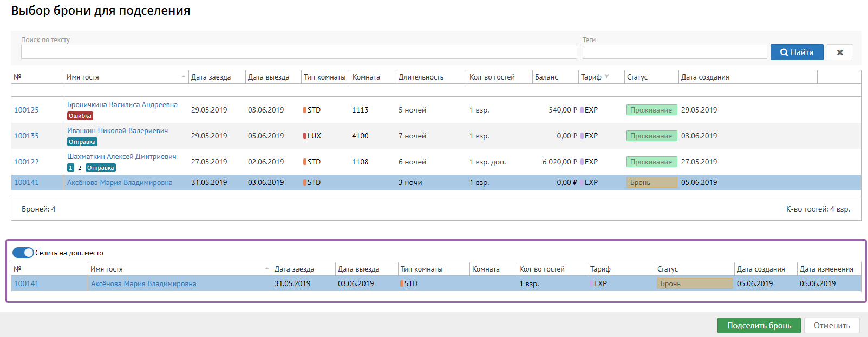Click the Отменить button
This screenshot has height=337, width=868.
[832, 326]
